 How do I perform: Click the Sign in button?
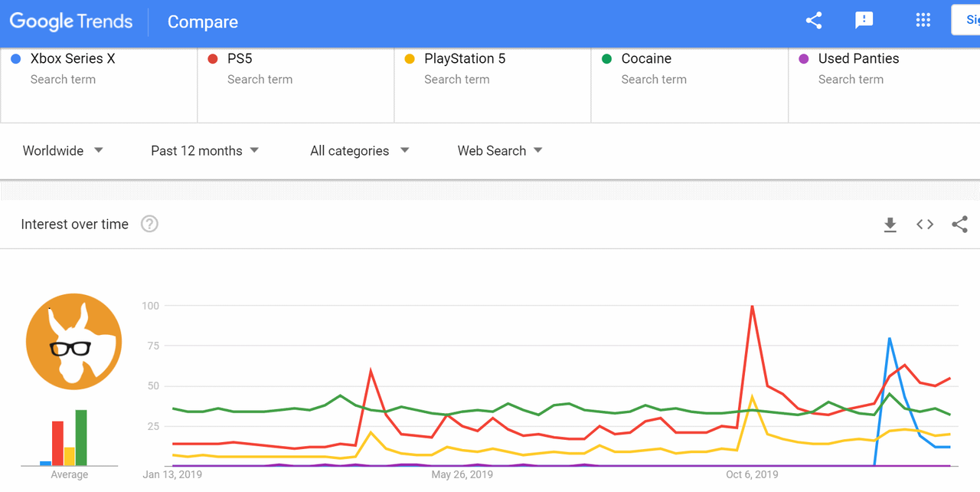pyautogui.click(x=965, y=20)
